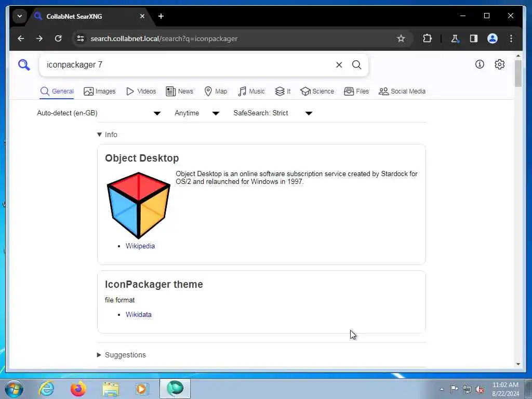The image size is (532, 399).
Task: Click the IconPackager theme heading
Action: 154,284
